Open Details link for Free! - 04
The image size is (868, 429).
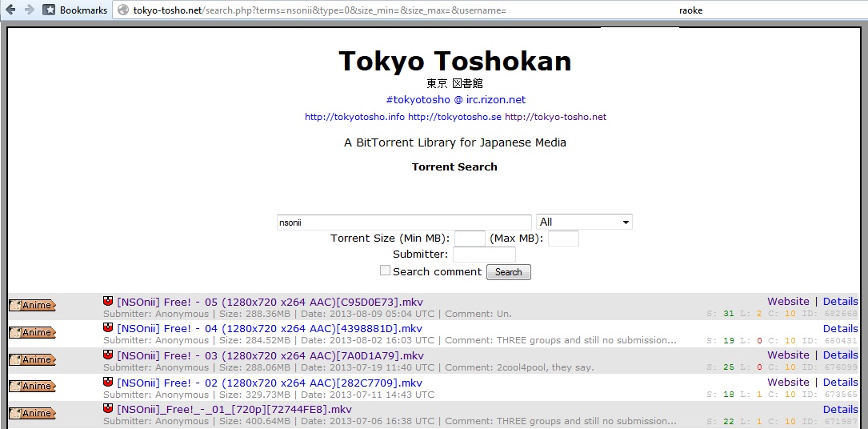click(x=840, y=328)
